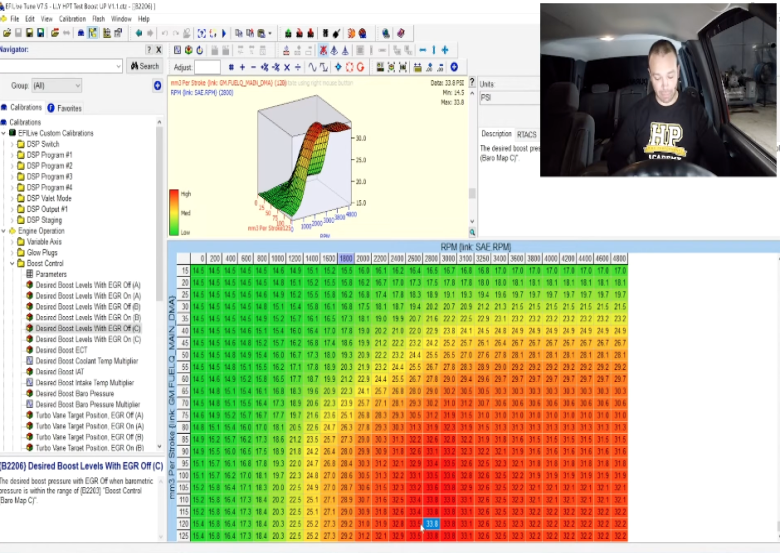Open DSP Valet Mode folder
Viewport: 780px width, 553px height.
(44, 198)
